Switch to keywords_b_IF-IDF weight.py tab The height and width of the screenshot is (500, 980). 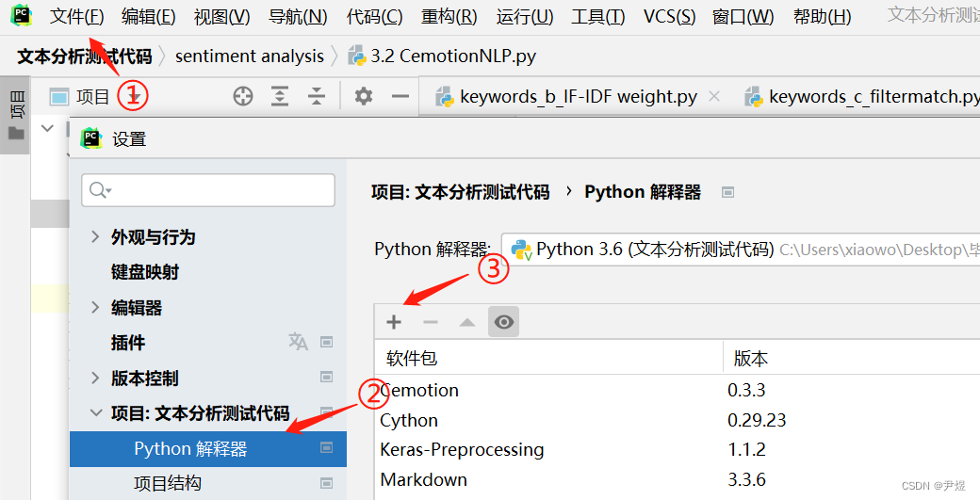pyautogui.click(x=567, y=97)
